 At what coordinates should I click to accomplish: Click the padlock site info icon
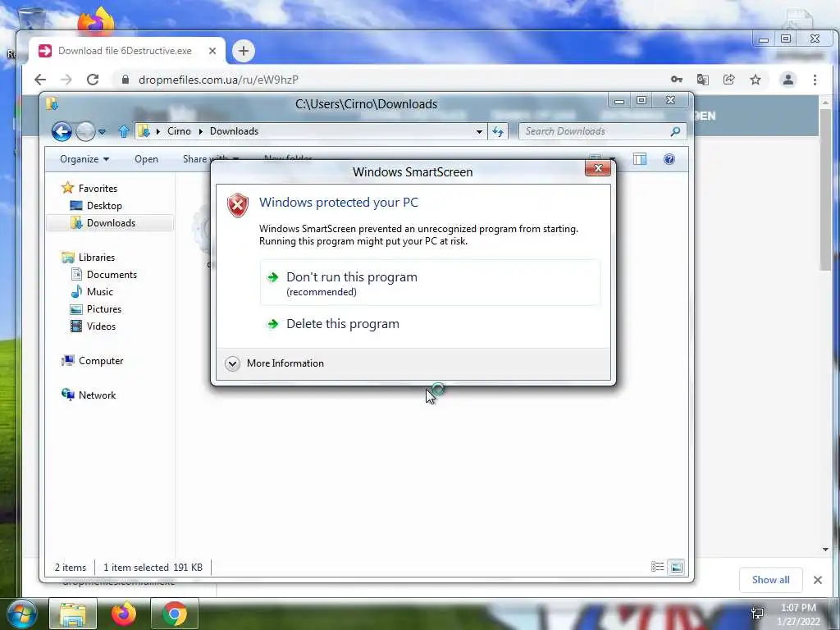tap(126, 80)
